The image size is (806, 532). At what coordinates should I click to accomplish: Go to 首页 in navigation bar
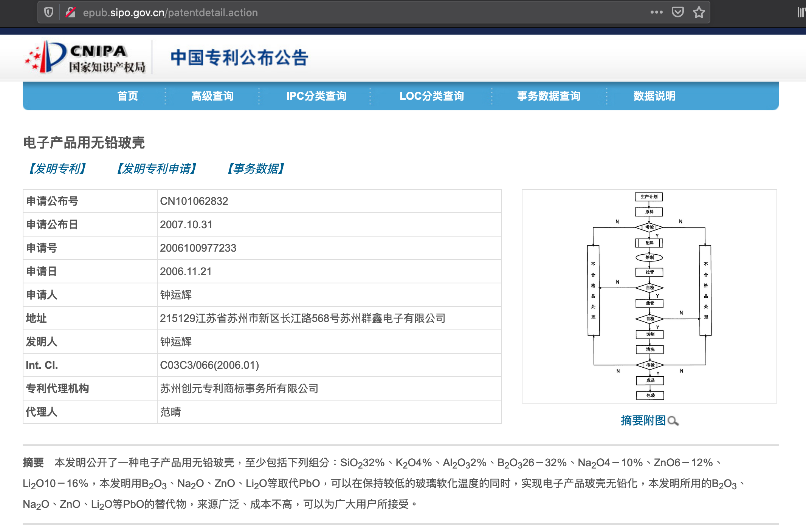(127, 96)
